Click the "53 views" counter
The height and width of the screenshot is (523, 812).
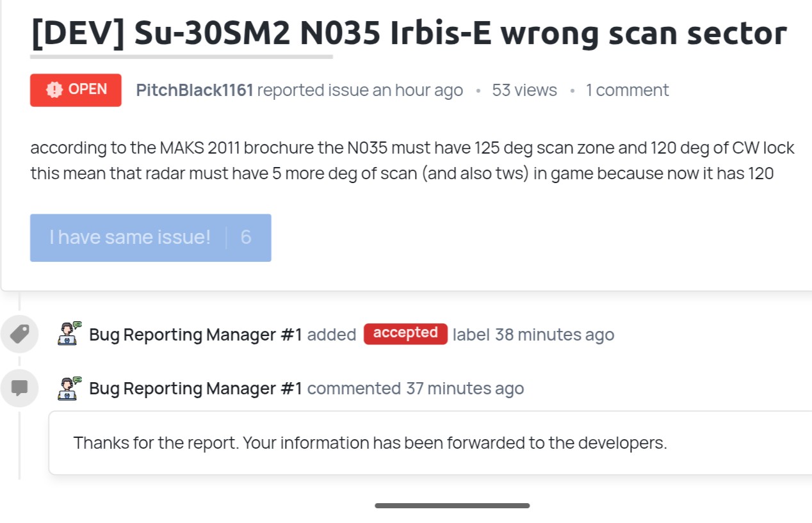click(x=524, y=90)
